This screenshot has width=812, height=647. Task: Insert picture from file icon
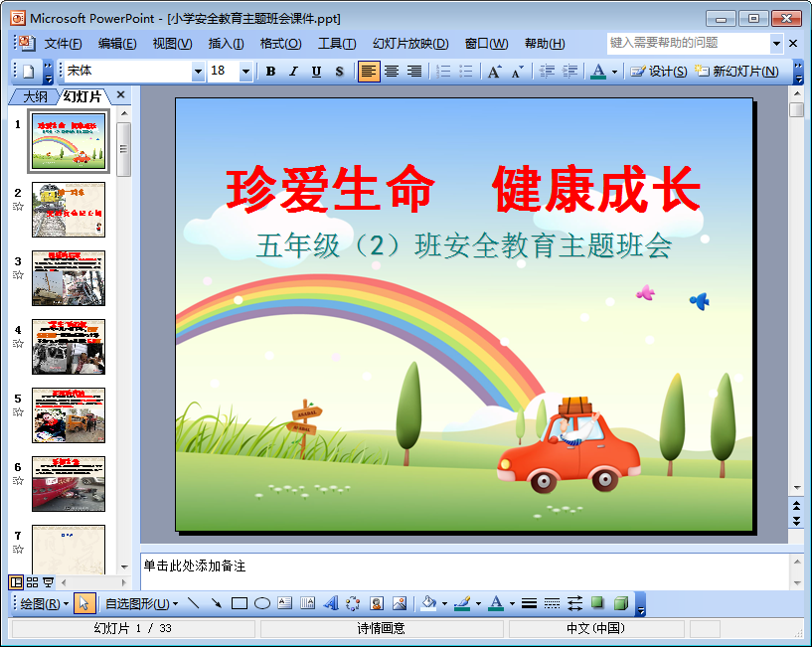coord(400,603)
